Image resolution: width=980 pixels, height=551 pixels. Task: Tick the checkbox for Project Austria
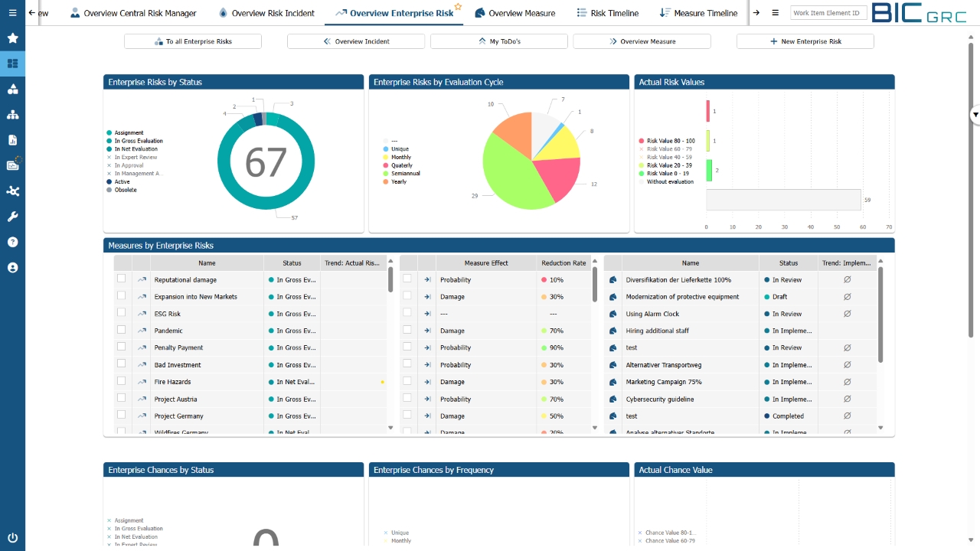click(x=121, y=398)
